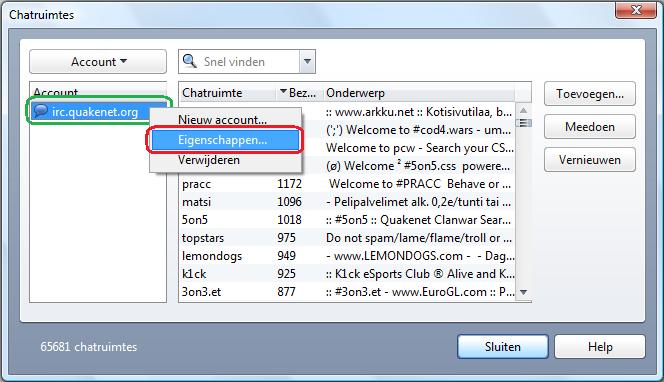
Task: Select the 5on5 chat room row
Action: pos(347,220)
